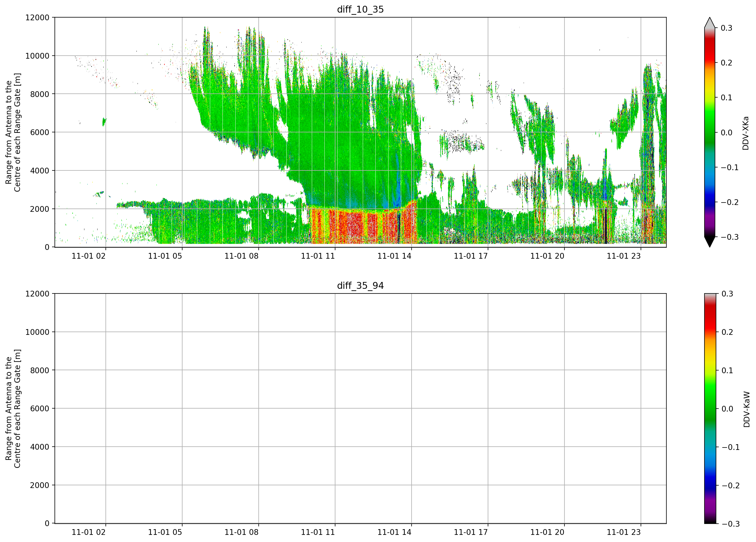
Task: Select the "0.0" tick on DDV-KaW colorbar
Action: point(727,409)
